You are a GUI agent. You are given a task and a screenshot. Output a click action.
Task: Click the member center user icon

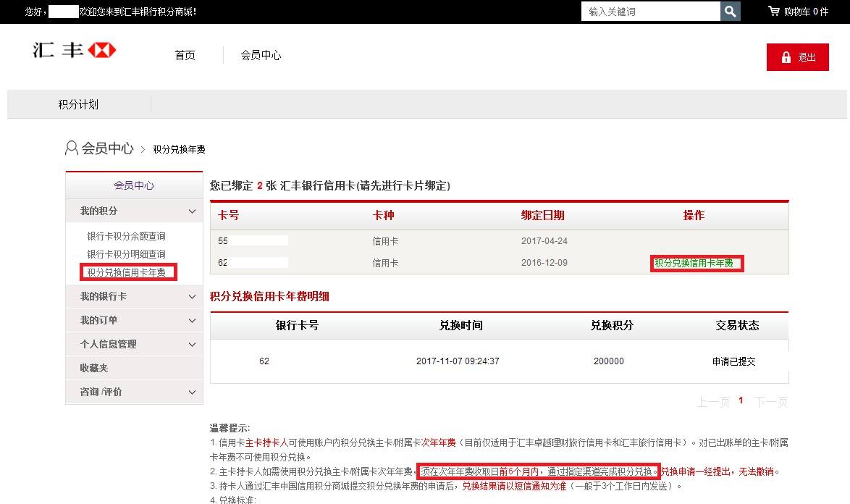tap(71, 148)
